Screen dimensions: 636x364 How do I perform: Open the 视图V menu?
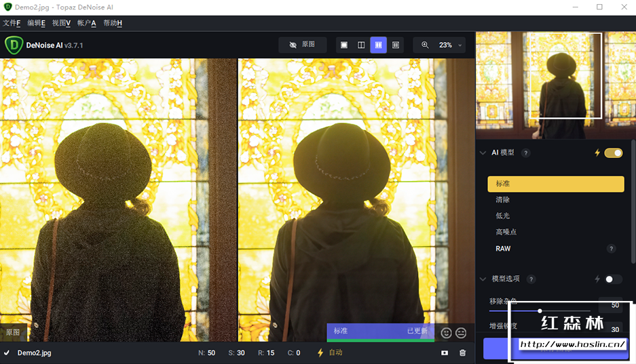click(x=61, y=23)
